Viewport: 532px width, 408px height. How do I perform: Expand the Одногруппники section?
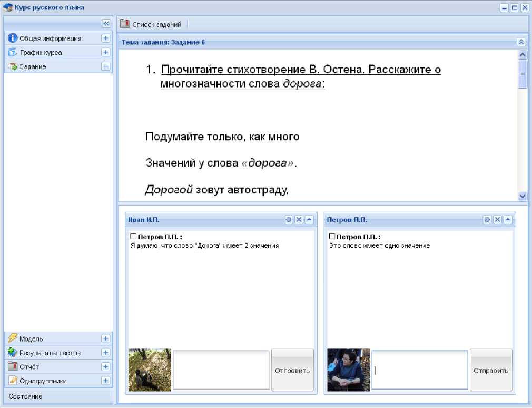[x=105, y=380]
